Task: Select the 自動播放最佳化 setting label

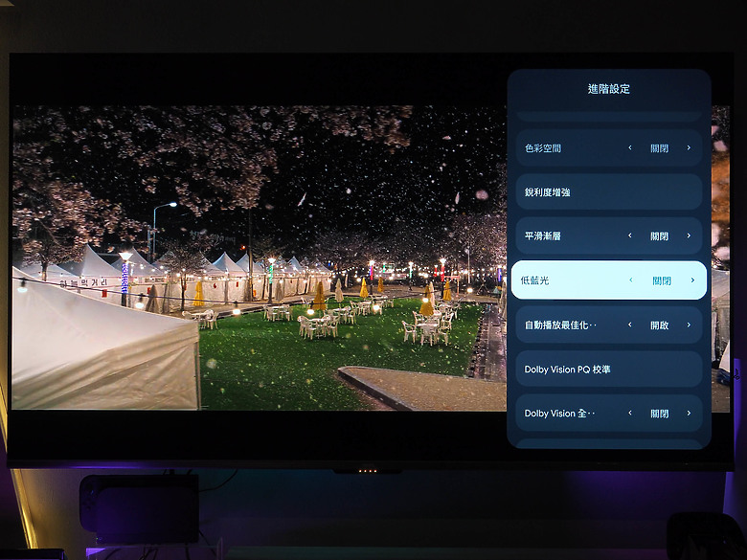Action: (x=560, y=325)
